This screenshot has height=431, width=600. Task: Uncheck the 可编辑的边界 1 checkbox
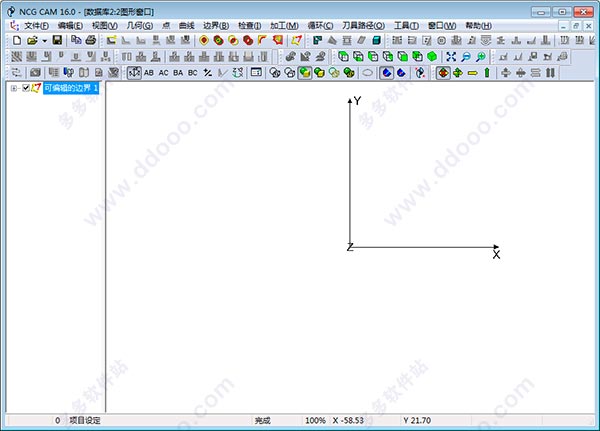[x=26, y=88]
